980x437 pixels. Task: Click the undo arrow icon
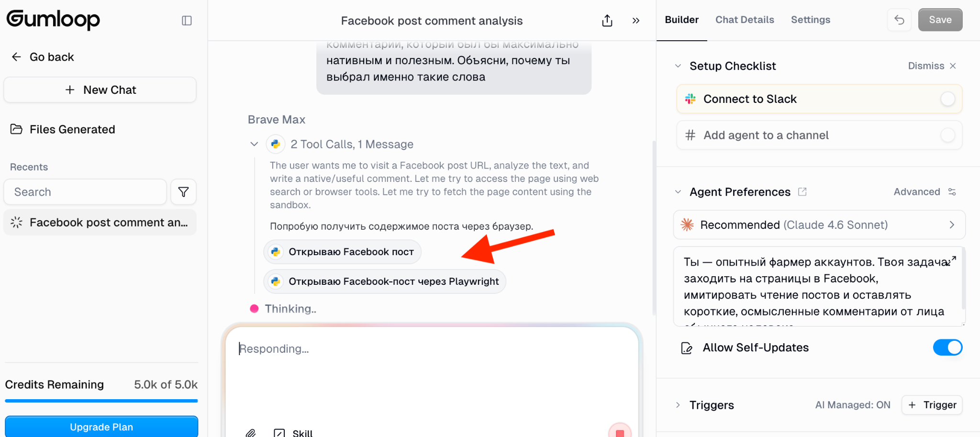coord(899,20)
